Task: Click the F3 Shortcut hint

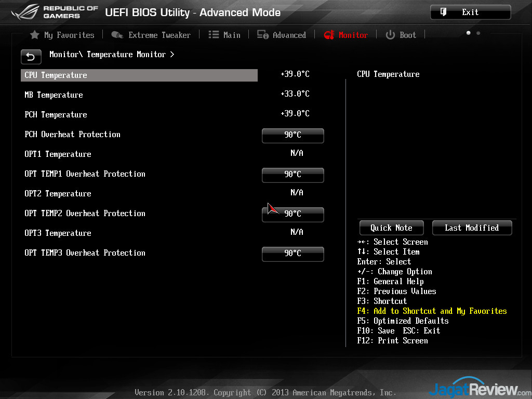Action: (382, 301)
